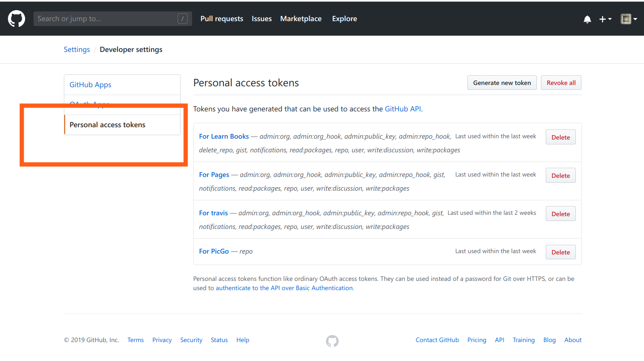Open the plus create-new dropdown
Viewport: 644px width, 361px height.
pyautogui.click(x=605, y=19)
